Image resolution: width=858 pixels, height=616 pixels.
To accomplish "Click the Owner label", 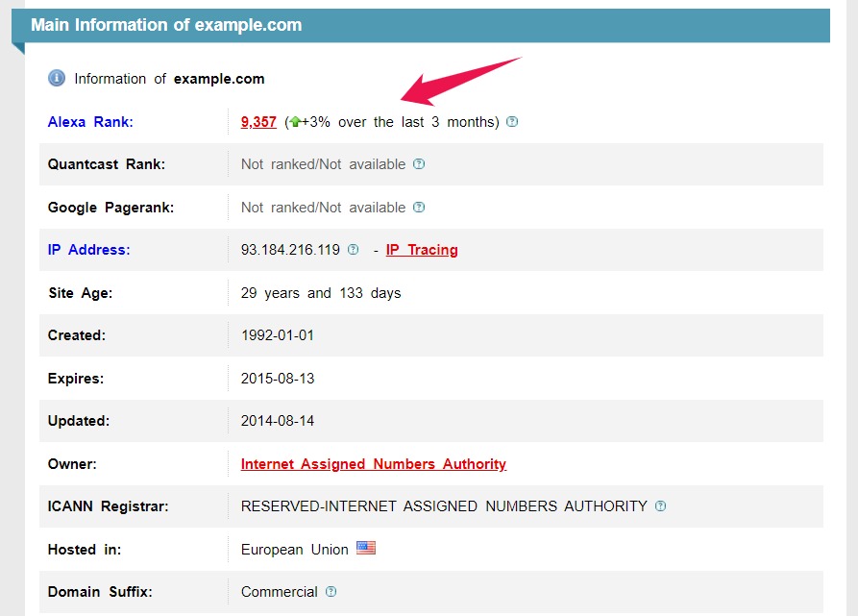I will (72, 464).
